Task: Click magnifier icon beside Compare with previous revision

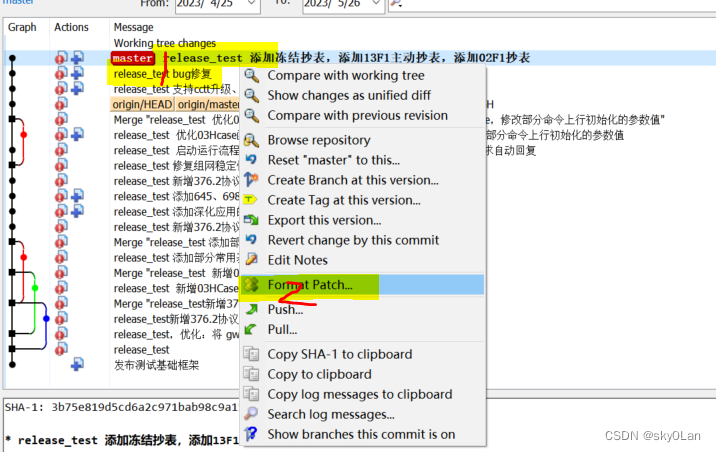Action: pos(252,116)
